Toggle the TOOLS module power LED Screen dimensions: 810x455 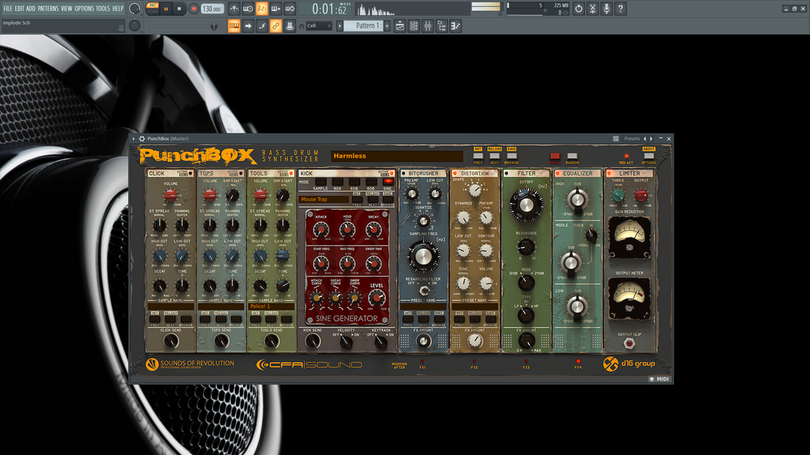(x=291, y=174)
